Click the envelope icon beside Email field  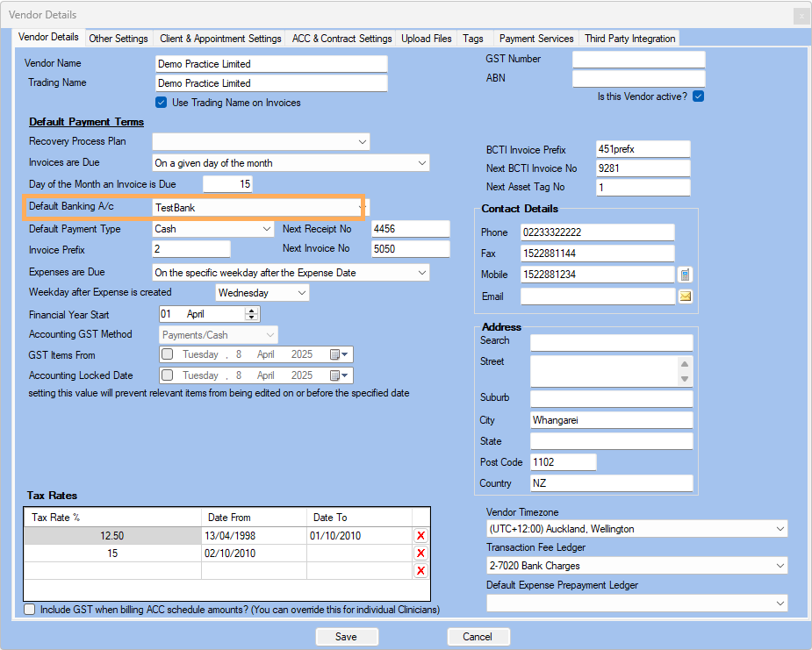tap(685, 296)
